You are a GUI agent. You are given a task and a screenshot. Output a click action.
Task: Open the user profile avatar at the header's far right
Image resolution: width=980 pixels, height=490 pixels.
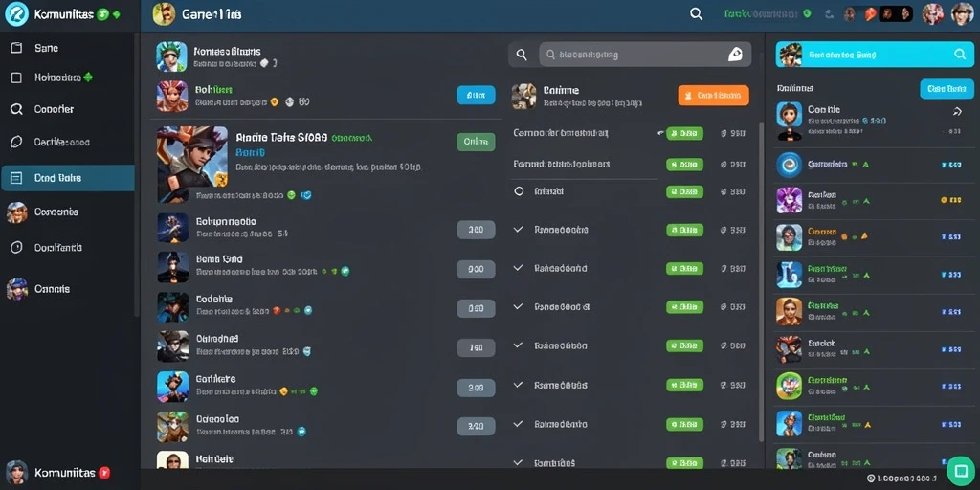[x=963, y=13]
